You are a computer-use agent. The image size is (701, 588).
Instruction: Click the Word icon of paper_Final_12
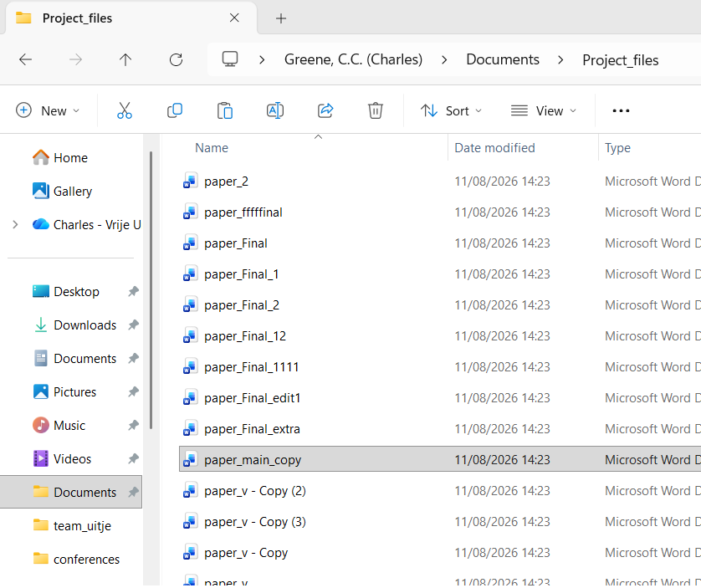[190, 335]
